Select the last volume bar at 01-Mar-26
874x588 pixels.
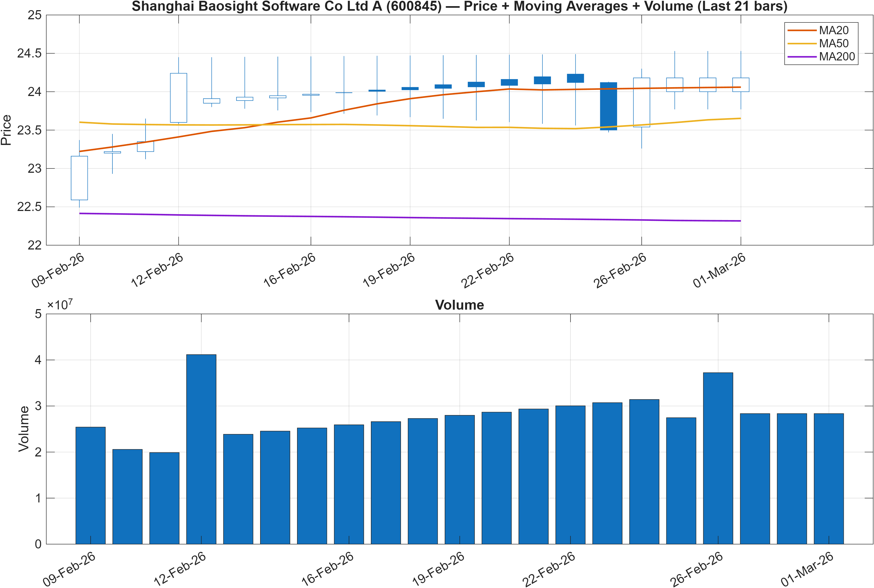click(x=829, y=479)
